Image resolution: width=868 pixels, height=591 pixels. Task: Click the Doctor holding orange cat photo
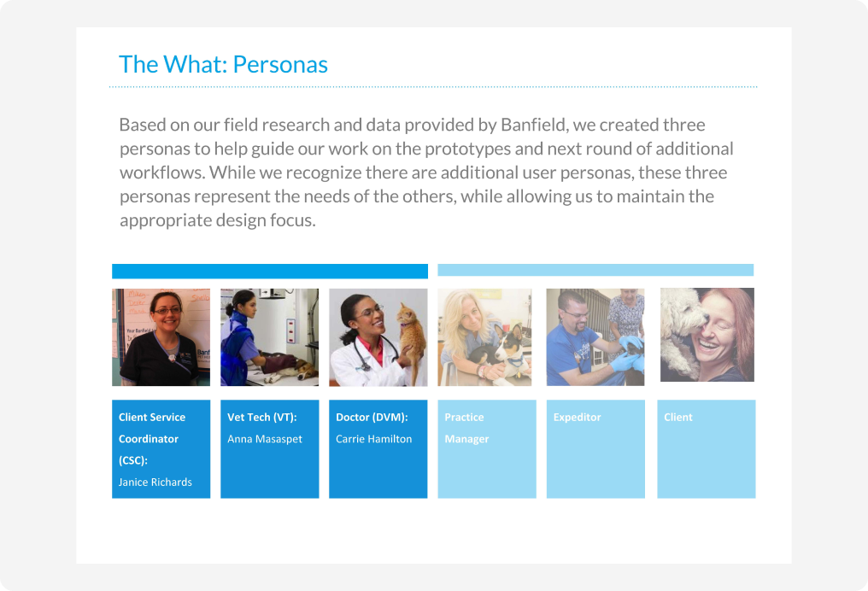(x=378, y=337)
